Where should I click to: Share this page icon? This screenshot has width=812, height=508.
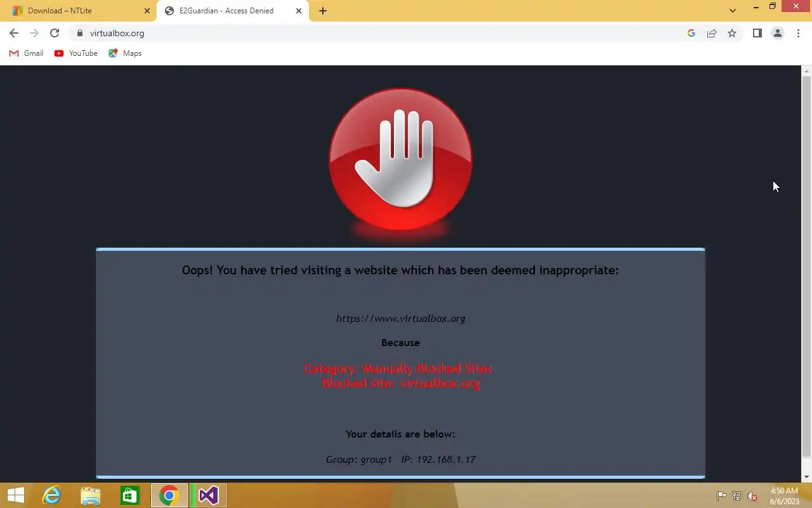tap(712, 33)
